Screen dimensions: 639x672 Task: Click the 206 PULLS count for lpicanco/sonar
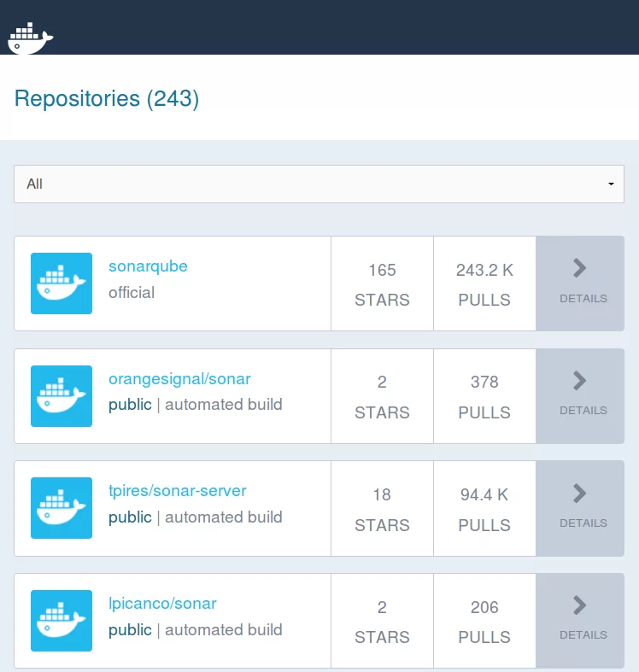point(484,622)
